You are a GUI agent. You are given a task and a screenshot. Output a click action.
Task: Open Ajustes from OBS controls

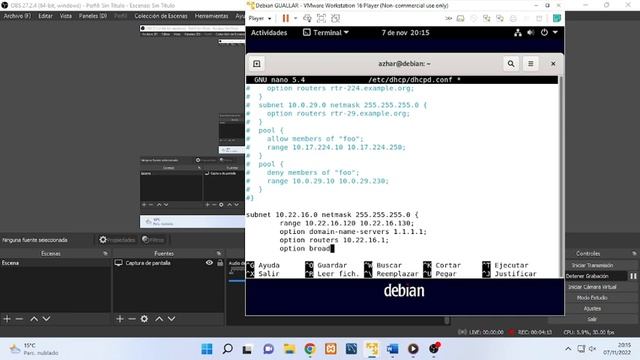click(592, 309)
